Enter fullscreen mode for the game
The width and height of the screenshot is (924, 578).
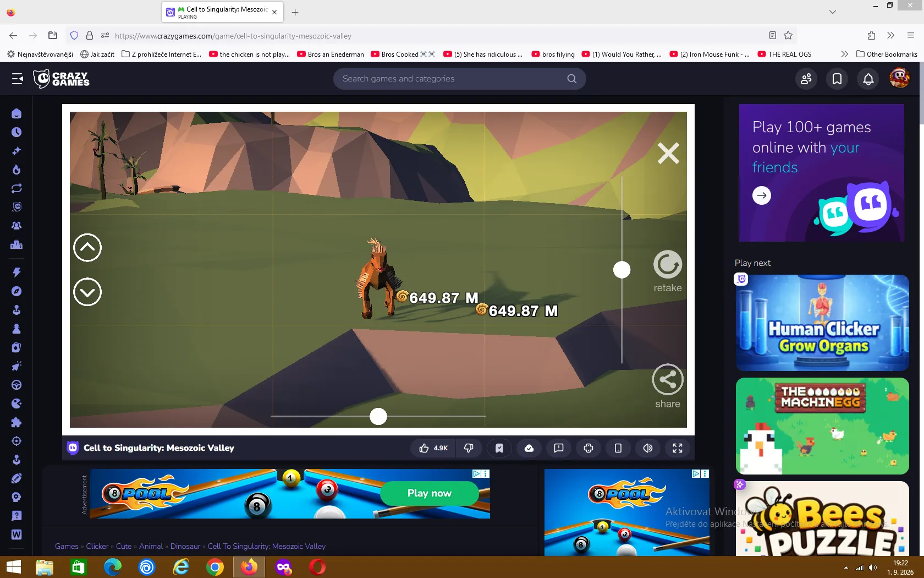678,448
